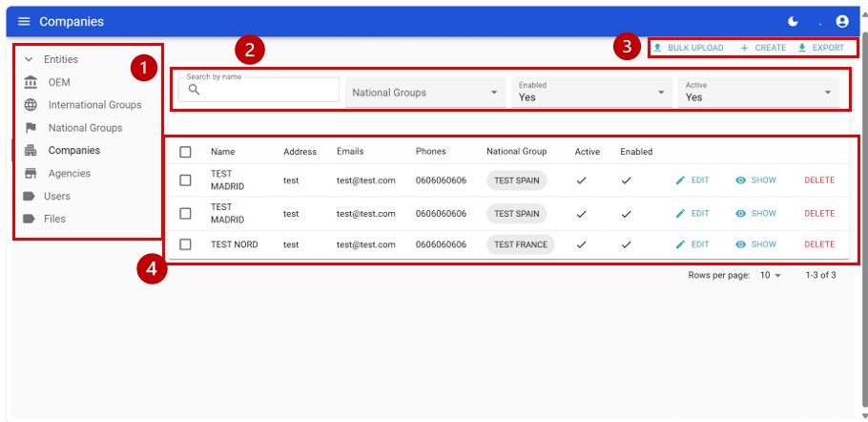The height and width of the screenshot is (422, 868).
Task: Change the rows per page dropdown
Action: (770, 275)
